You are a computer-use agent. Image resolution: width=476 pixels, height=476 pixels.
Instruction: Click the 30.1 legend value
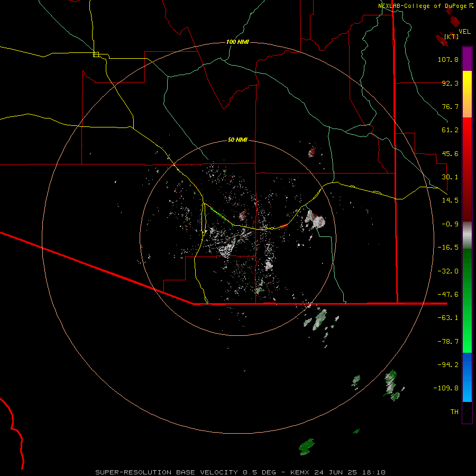point(450,177)
